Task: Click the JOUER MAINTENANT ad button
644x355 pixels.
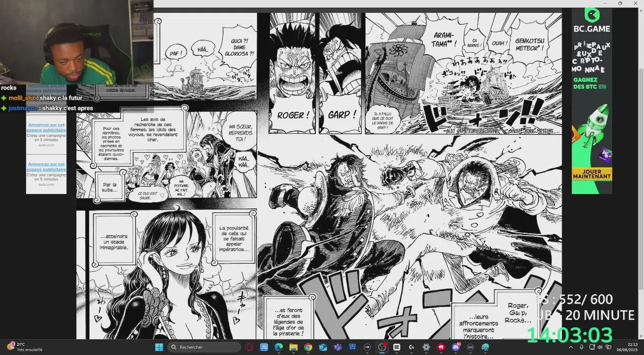Action: point(592,174)
